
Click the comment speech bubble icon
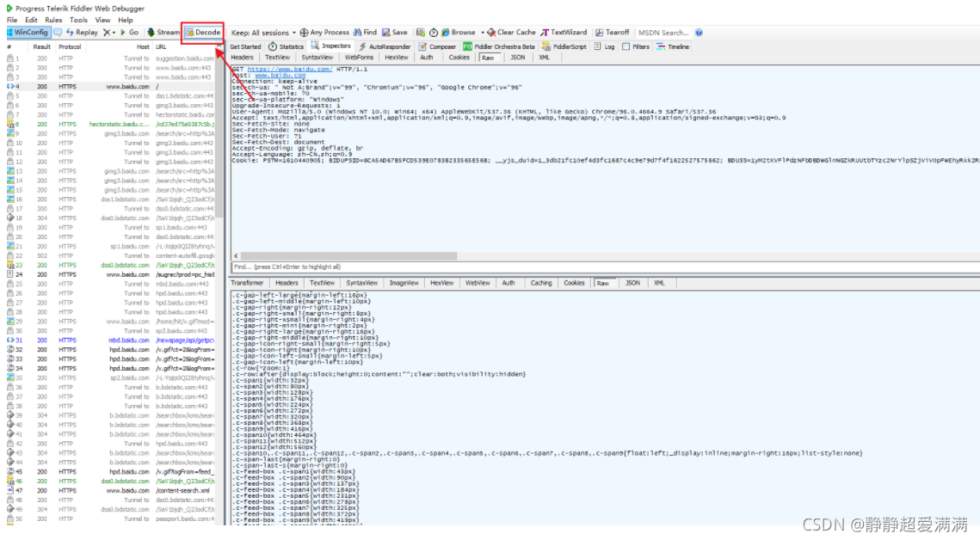click(58, 32)
